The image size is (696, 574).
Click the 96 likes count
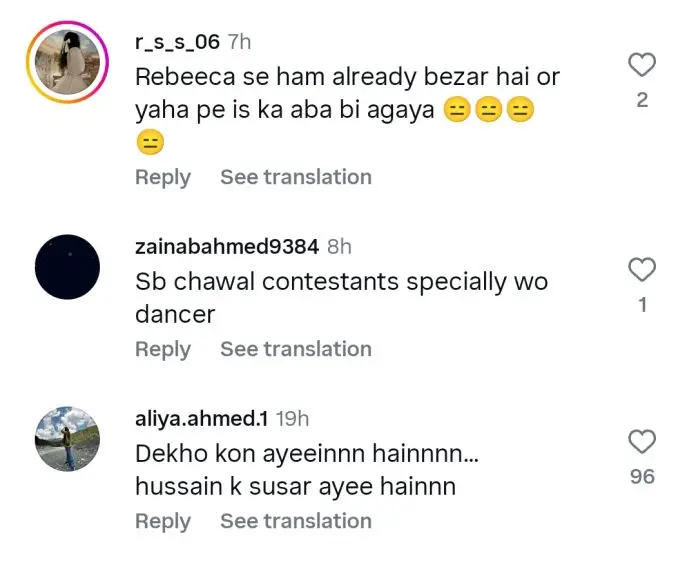tap(642, 477)
